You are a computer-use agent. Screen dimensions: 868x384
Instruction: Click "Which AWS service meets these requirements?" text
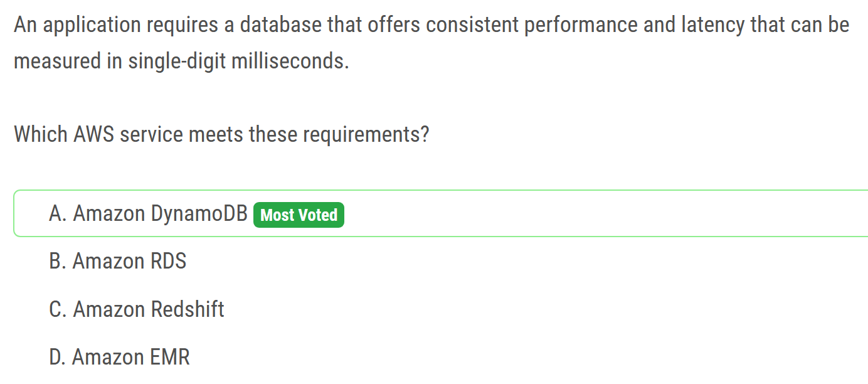click(221, 134)
